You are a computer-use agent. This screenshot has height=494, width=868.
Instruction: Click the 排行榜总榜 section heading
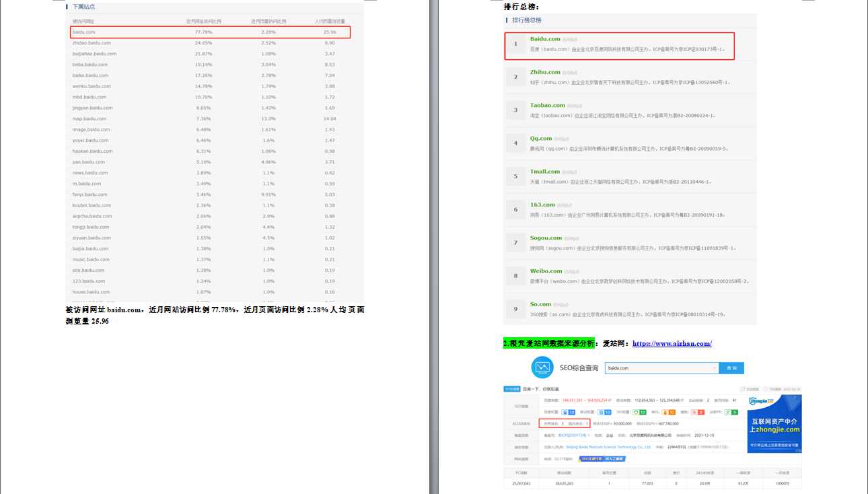pos(528,20)
